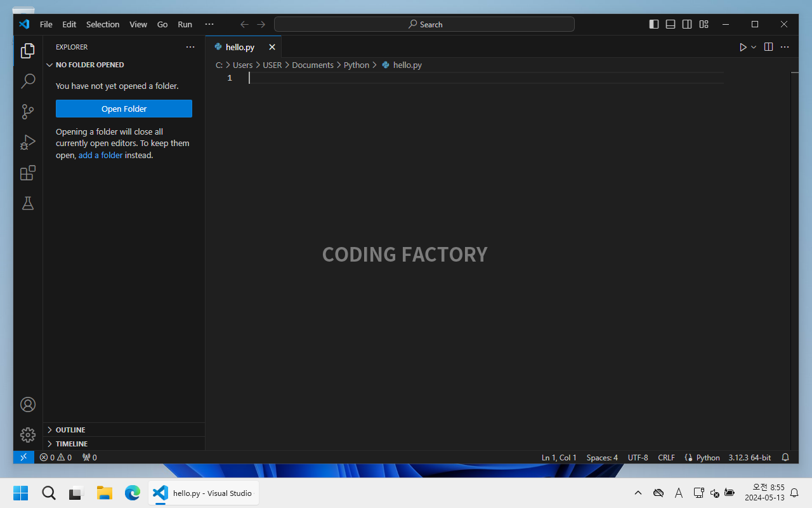
Task: Run the Python file with play button
Action: point(742,47)
